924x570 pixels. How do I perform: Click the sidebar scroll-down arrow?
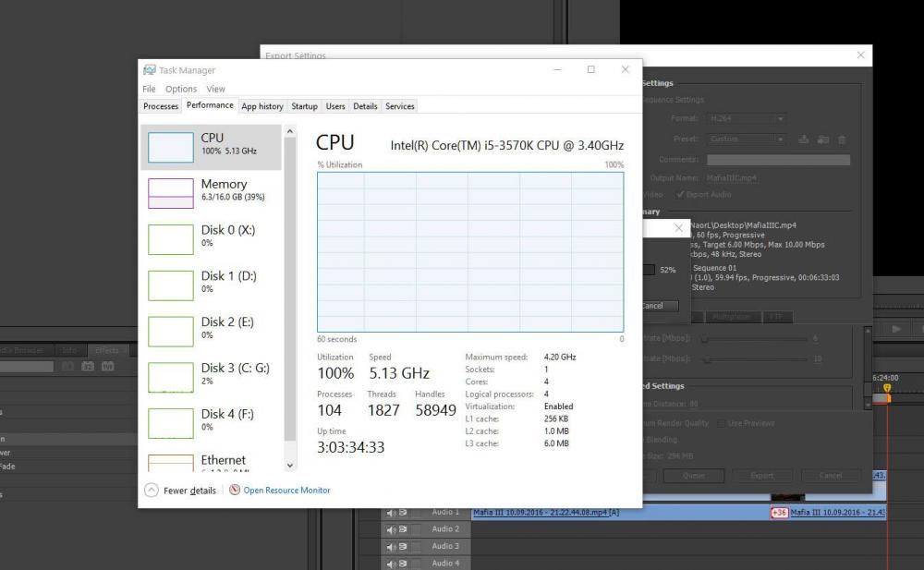pos(290,466)
